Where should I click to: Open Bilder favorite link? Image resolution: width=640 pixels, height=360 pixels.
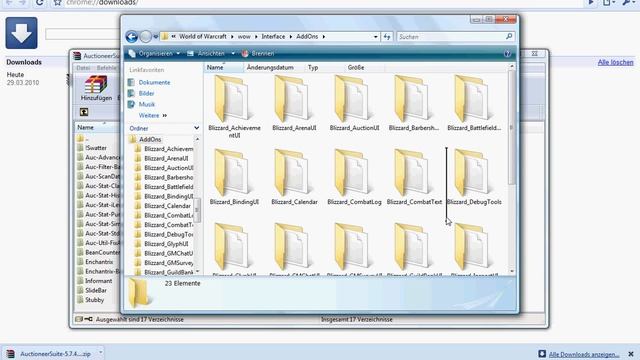147,93
